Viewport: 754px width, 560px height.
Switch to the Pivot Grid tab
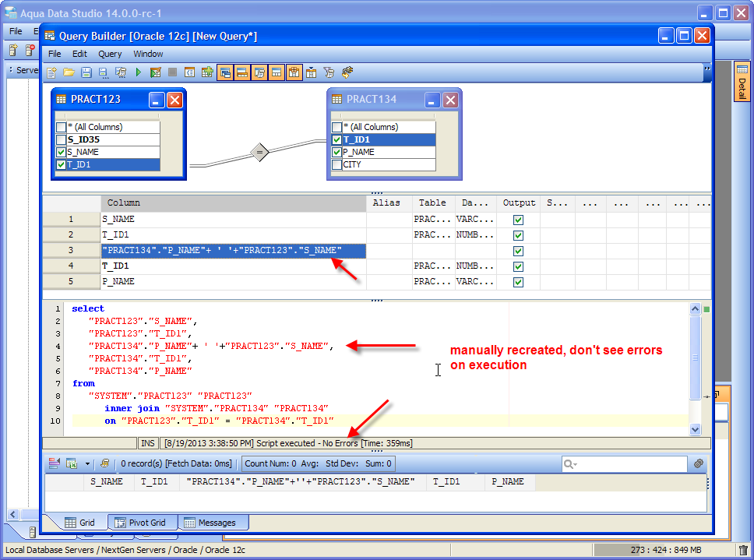141,523
